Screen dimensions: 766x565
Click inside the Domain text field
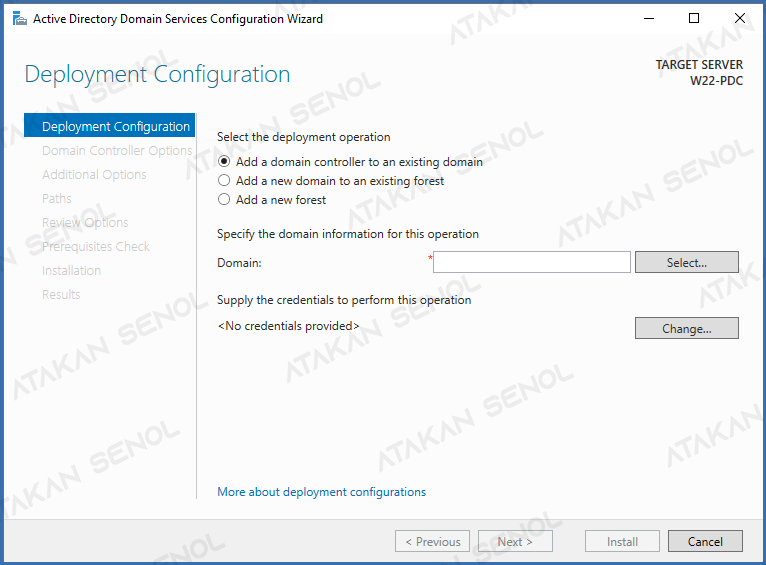(x=532, y=262)
